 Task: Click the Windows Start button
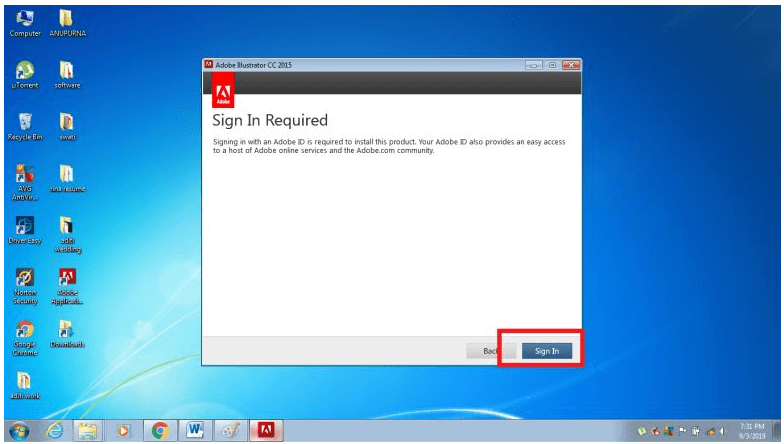[x=21, y=431]
